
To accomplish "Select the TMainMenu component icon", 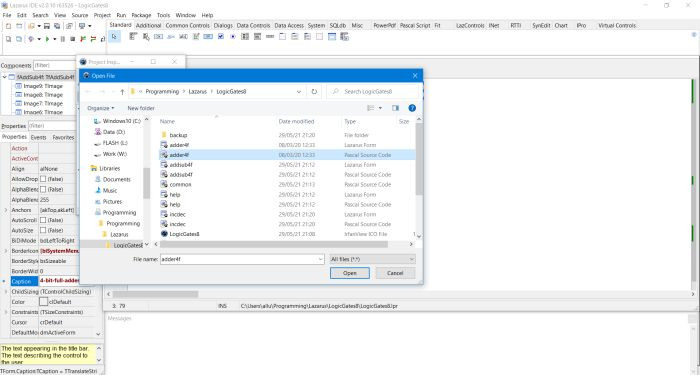I will click(133, 37).
